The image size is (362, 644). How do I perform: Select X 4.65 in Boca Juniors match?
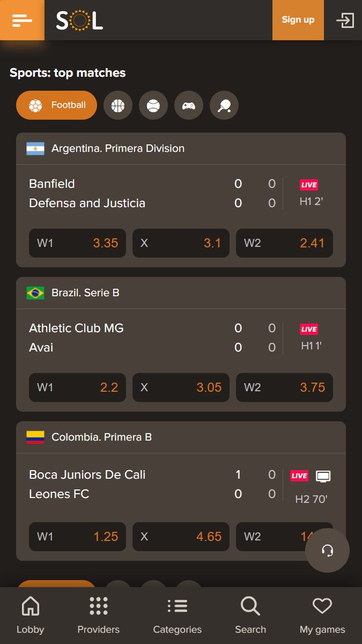[x=181, y=537]
